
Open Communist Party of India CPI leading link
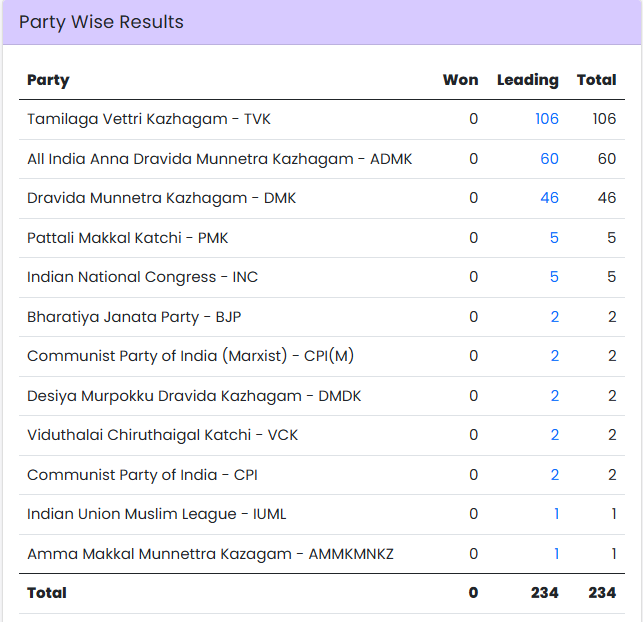(554, 475)
